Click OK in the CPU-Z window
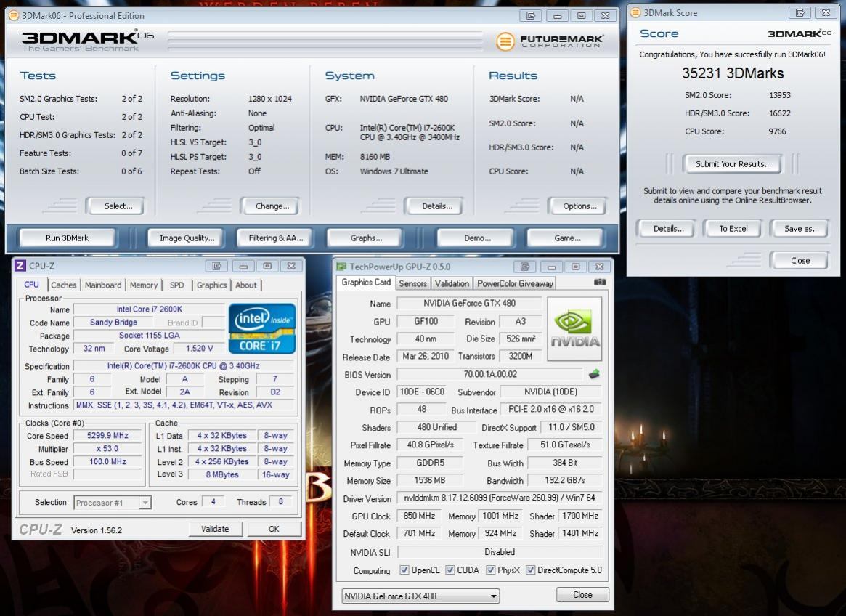 coord(274,529)
